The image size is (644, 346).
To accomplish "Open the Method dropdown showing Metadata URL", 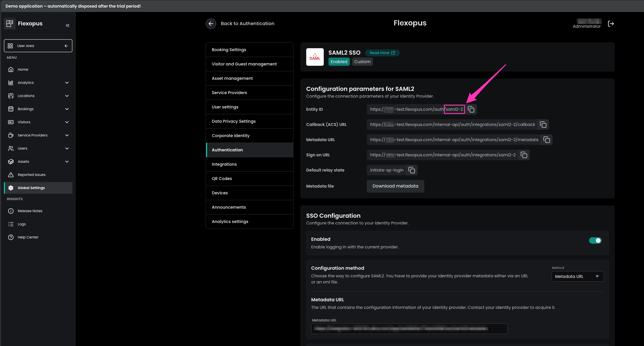I will tap(577, 276).
